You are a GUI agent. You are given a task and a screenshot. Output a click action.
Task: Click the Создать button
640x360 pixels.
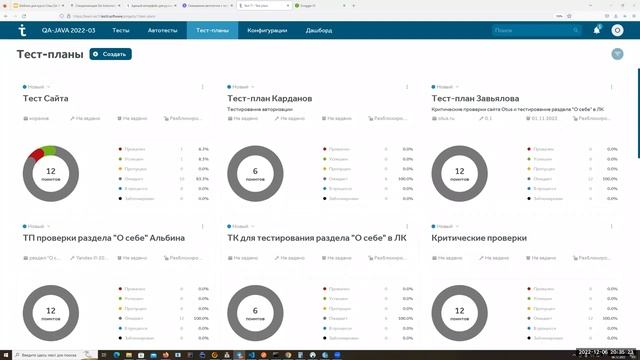pos(111,54)
